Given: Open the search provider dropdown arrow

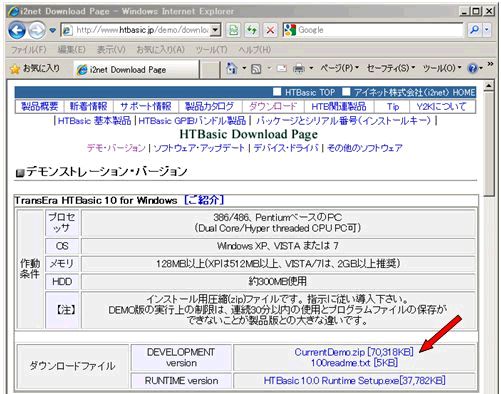Looking at the screenshot, I should pos(487,30).
